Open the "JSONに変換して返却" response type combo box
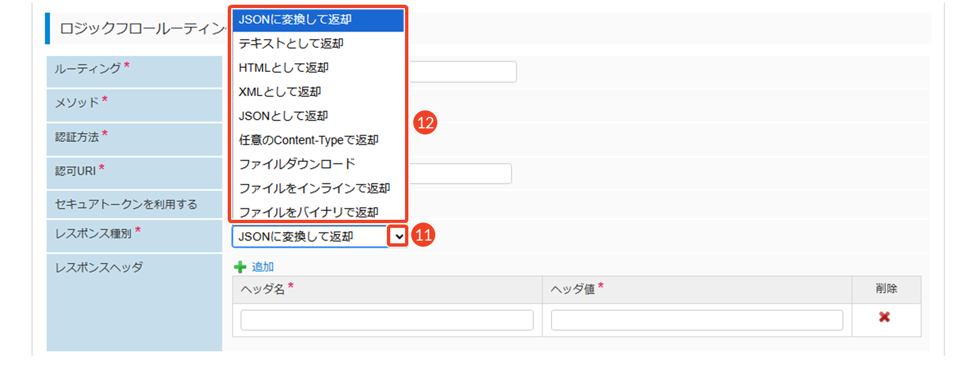The image size is (980, 369). click(310, 237)
